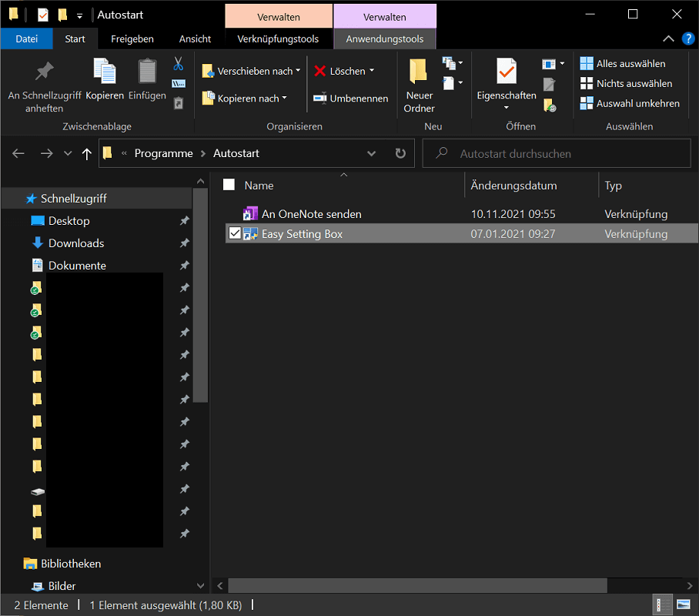Select the Start ribbon tab

(x=75, y=38)
